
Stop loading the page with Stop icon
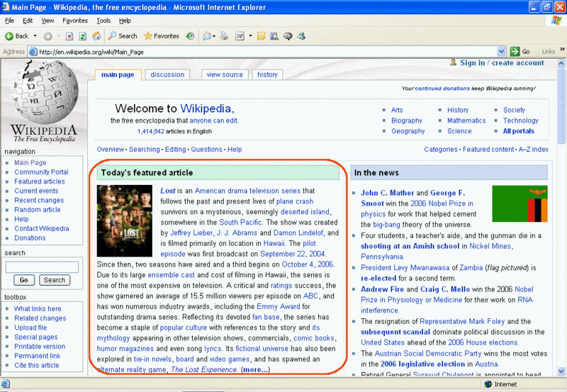point(69,36)
